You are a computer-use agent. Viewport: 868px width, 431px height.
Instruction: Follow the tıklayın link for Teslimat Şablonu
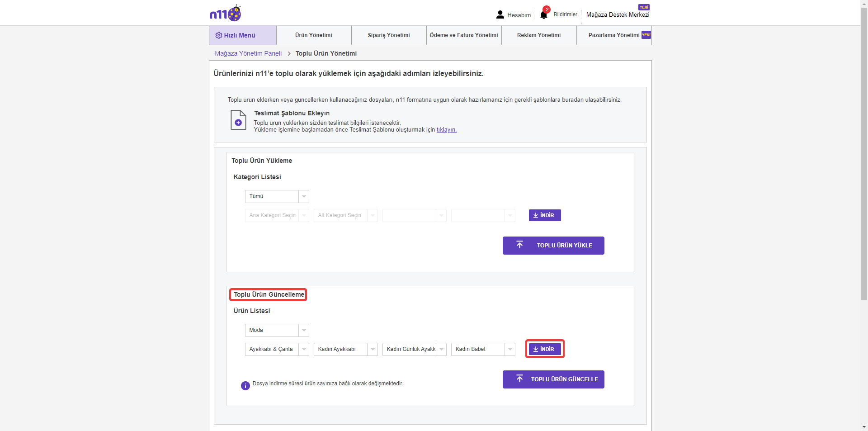pyautogui.click(x=447, y=130)
